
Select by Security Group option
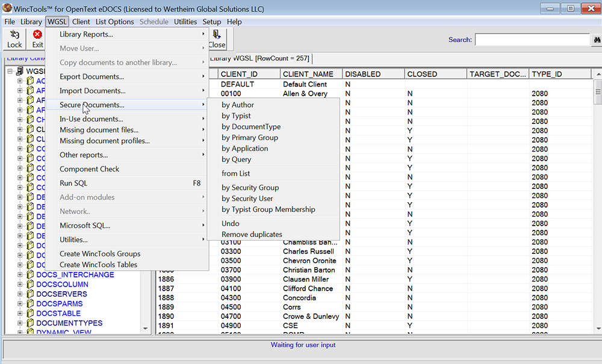273,188
